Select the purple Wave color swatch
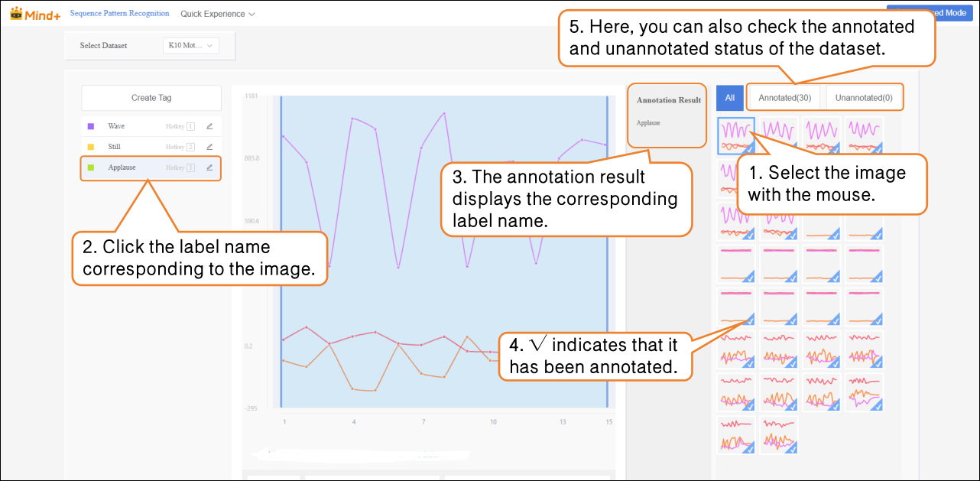The image size is (980, 481). pyautogui.click(x=91, y=126)
